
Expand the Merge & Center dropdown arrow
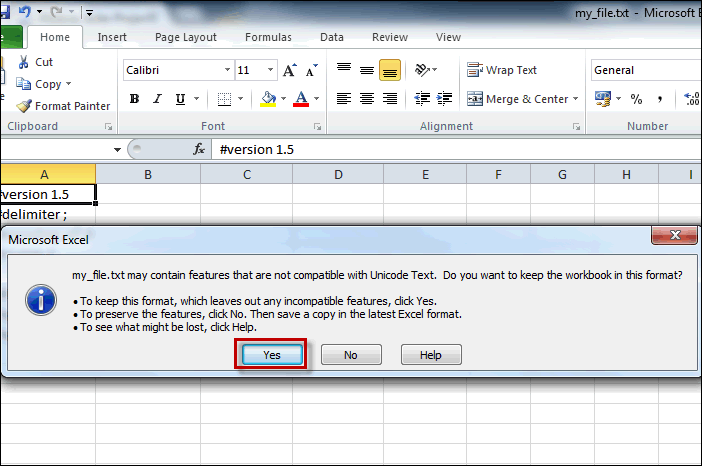pyautogui.click(x=575, y=99)
